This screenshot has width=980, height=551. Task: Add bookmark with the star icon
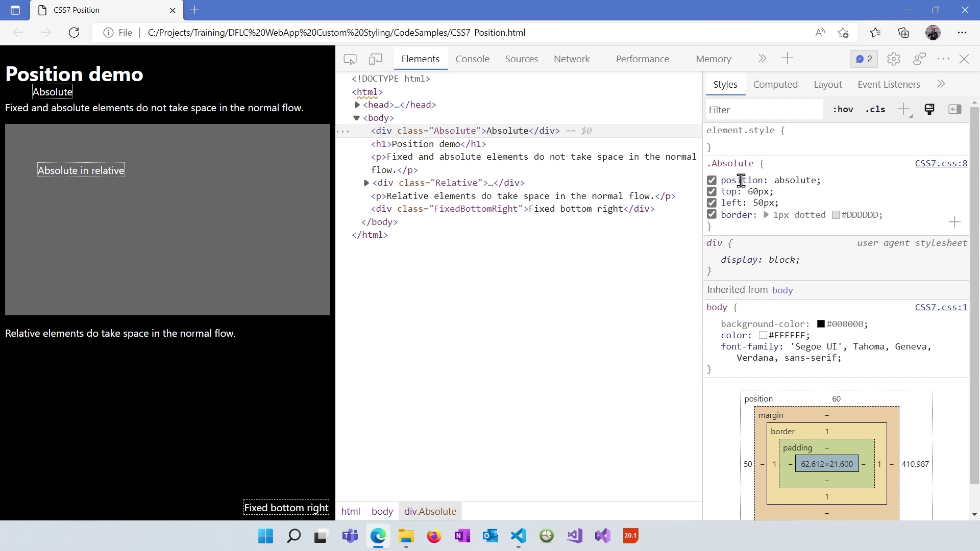coord(843,32)
